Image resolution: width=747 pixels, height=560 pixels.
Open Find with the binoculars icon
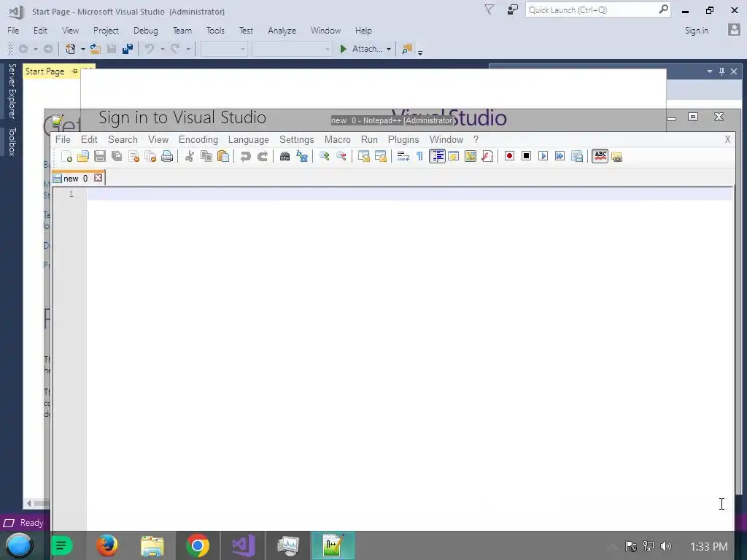click(285, 156)
